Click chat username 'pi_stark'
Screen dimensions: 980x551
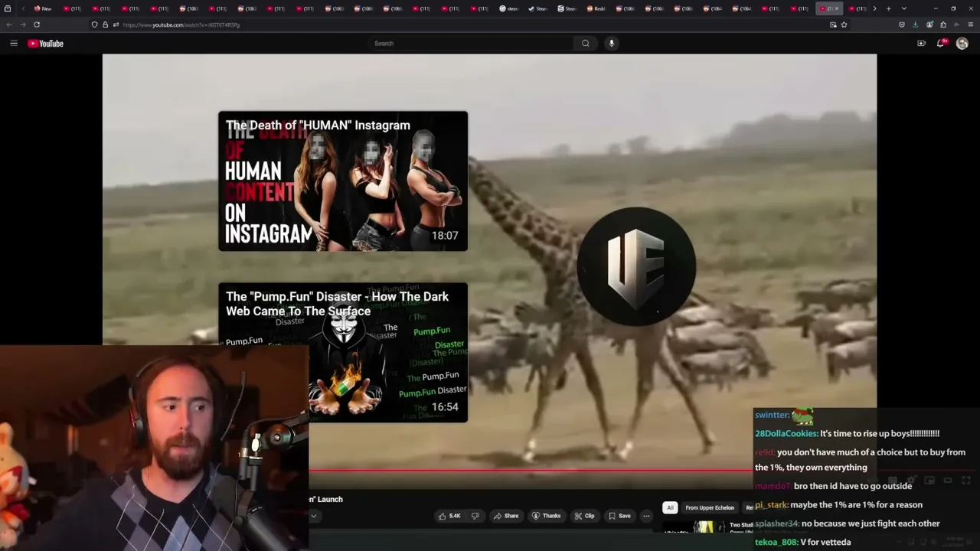pos(770,505)
